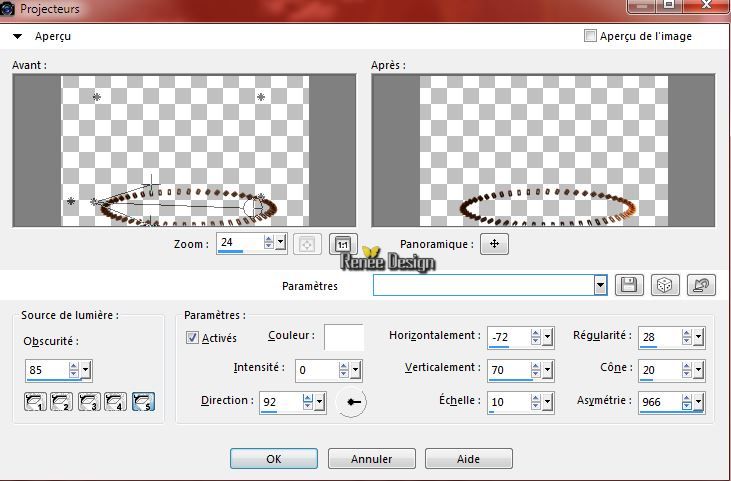
Task: Toggle the Activés checkbox
Action: pos(192,337)
